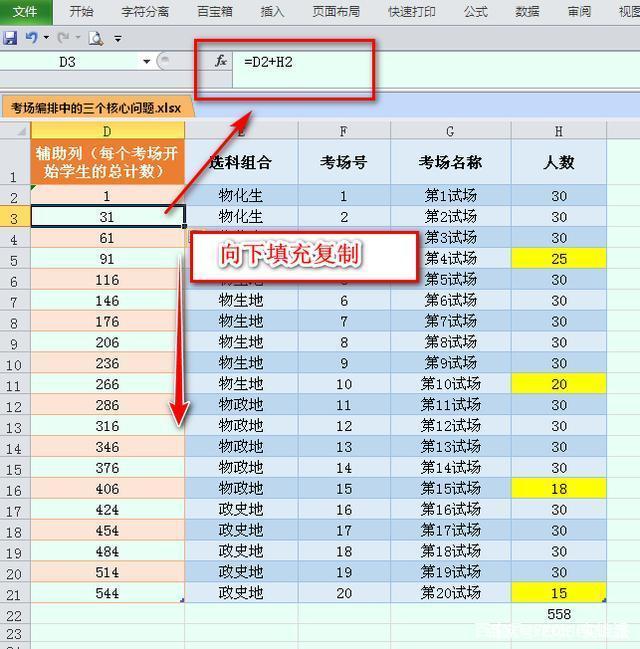Expand the Name Box dropdown arrow

click(147, 62)
